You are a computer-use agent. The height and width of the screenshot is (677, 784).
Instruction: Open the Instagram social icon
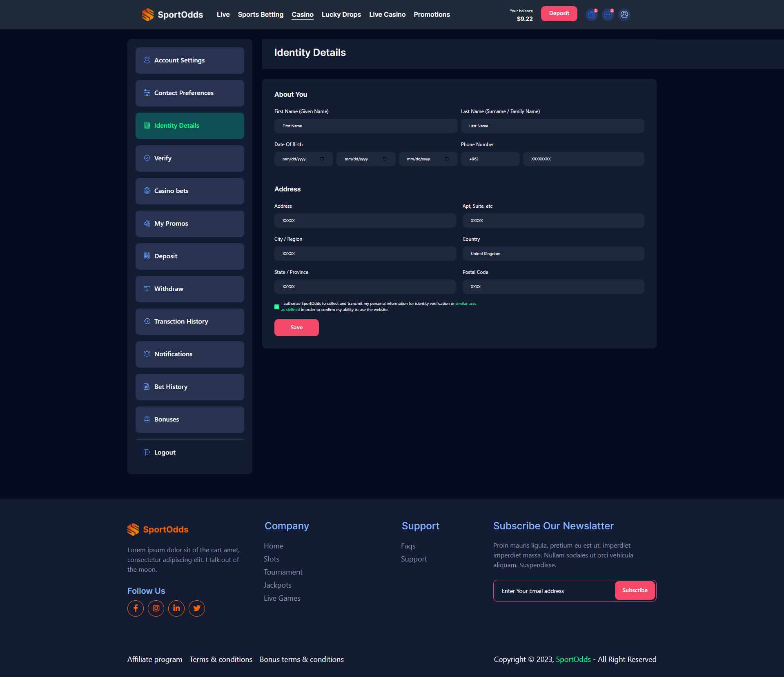156,608
